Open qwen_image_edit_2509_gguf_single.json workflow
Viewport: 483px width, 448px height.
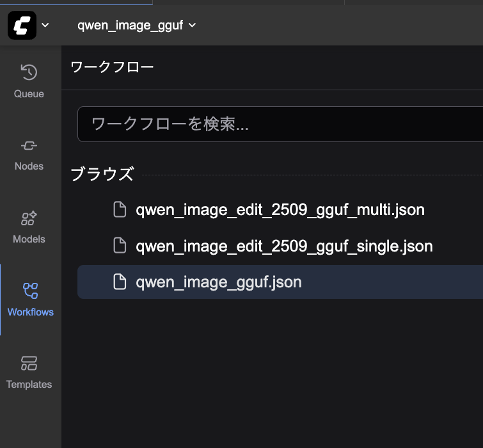pos(284,246)
